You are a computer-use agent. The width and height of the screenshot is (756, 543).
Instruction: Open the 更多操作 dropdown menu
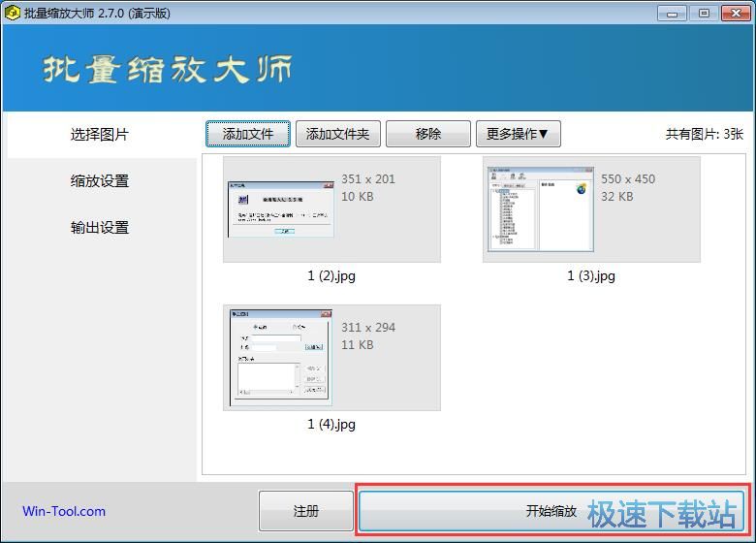519,134
